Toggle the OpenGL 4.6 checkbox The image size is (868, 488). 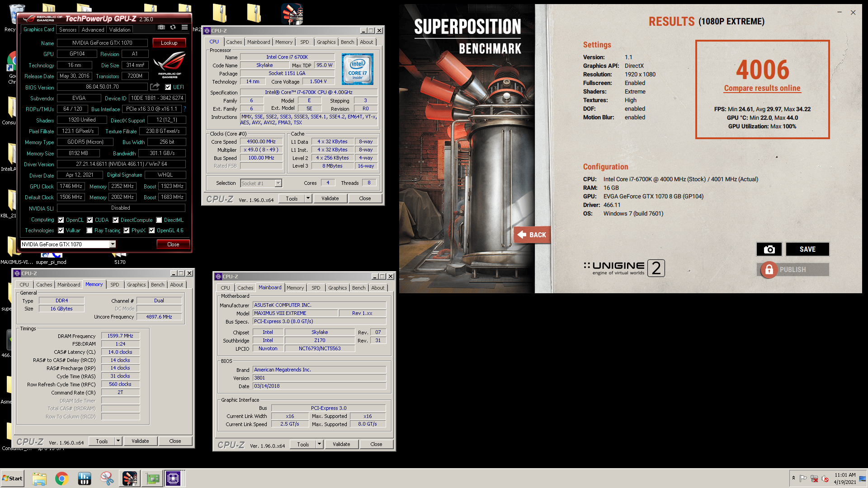coord(152,230)
